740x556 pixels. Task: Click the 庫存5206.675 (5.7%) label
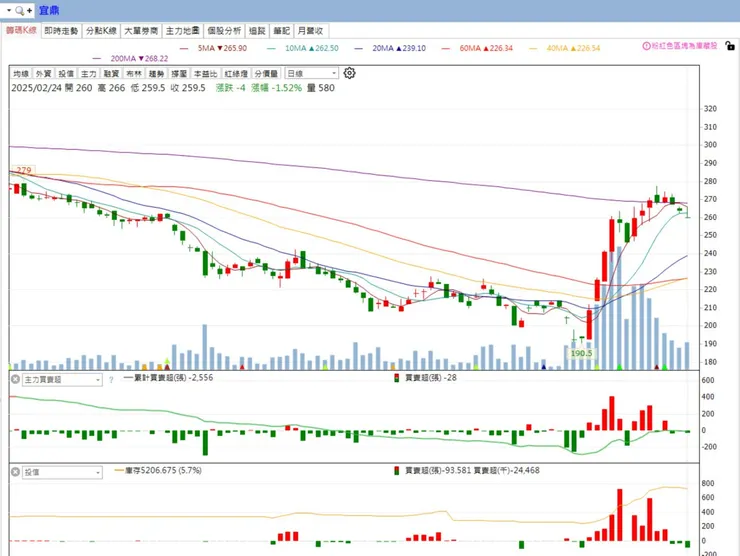pos(159,470)
